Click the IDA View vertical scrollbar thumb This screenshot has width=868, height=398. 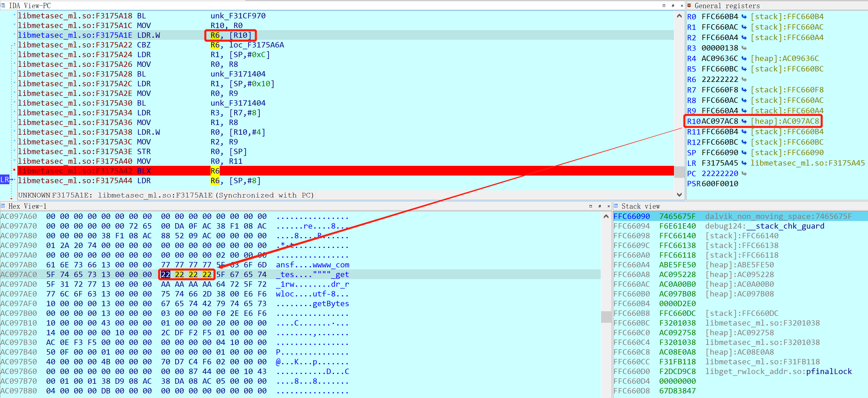click(679, 171)
